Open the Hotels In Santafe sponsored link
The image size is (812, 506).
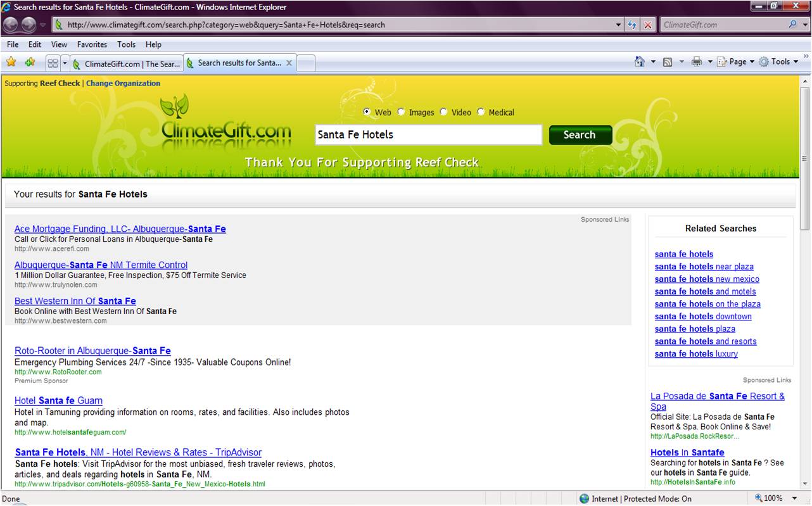[x=687, y=453]
